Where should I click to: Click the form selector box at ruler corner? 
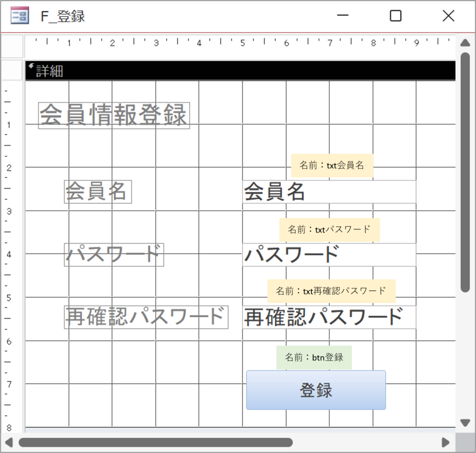click(x=12, y=46)
